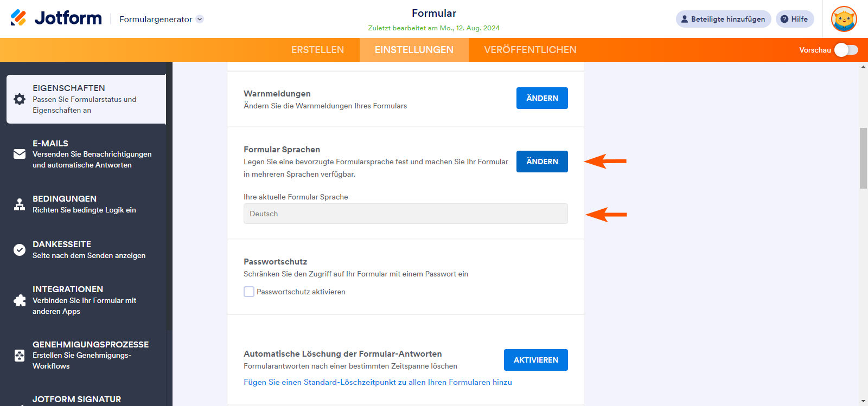Toggle the Vorschau preview switch
This screenshot has height=406, width=868.
click(846, 50)
